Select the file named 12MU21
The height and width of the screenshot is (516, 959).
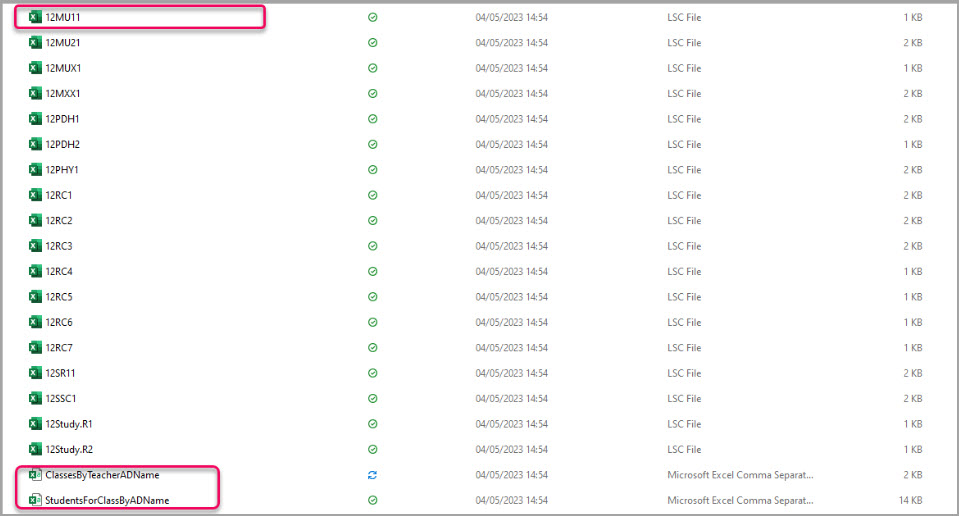(x=62, y=43)
